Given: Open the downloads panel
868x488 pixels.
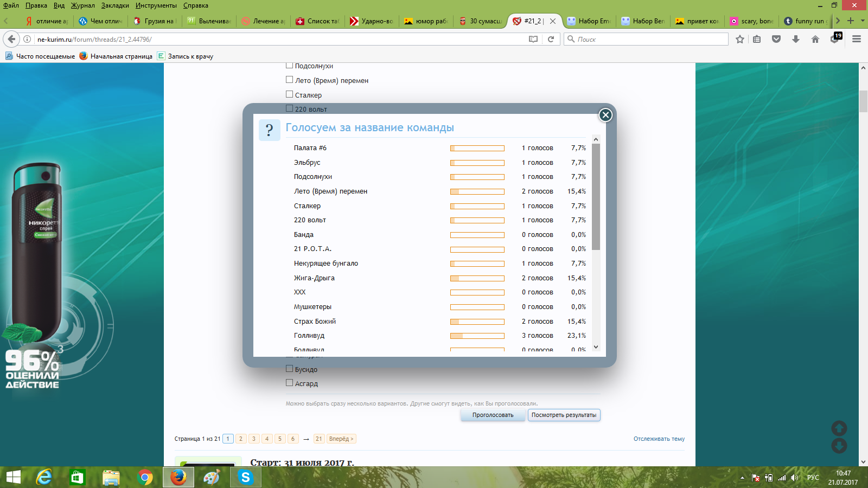Looking at the screenshot, I should [796, 39].
